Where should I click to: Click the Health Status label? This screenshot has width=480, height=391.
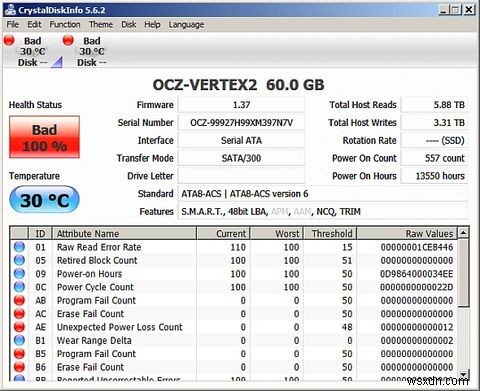pyautogui.click(x=35, y=105)
